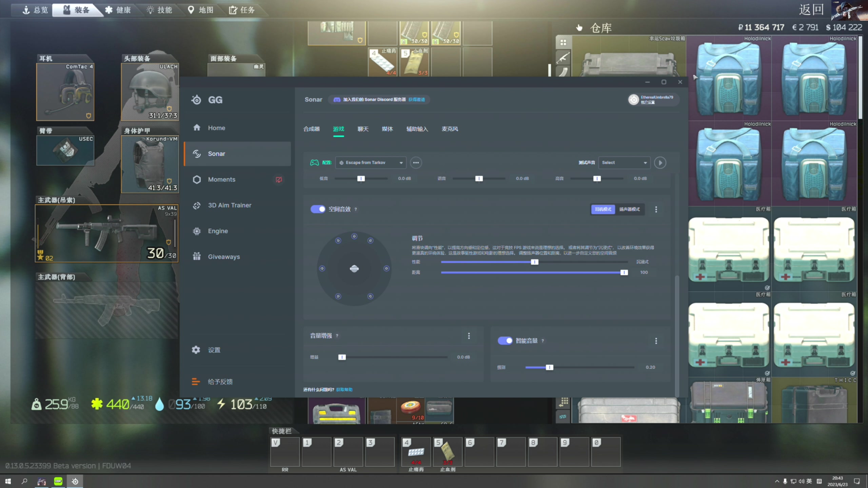Open 智能音量 three-dot menu

point(656,341)
